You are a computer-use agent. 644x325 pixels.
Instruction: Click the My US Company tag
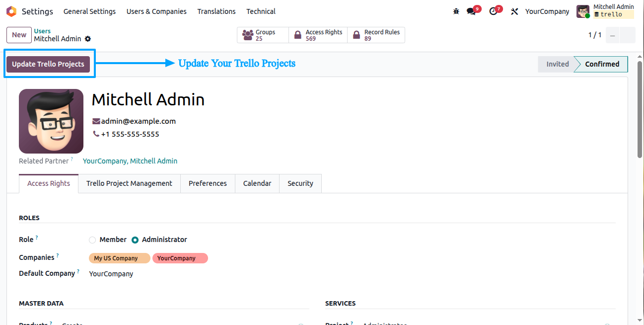120,258
